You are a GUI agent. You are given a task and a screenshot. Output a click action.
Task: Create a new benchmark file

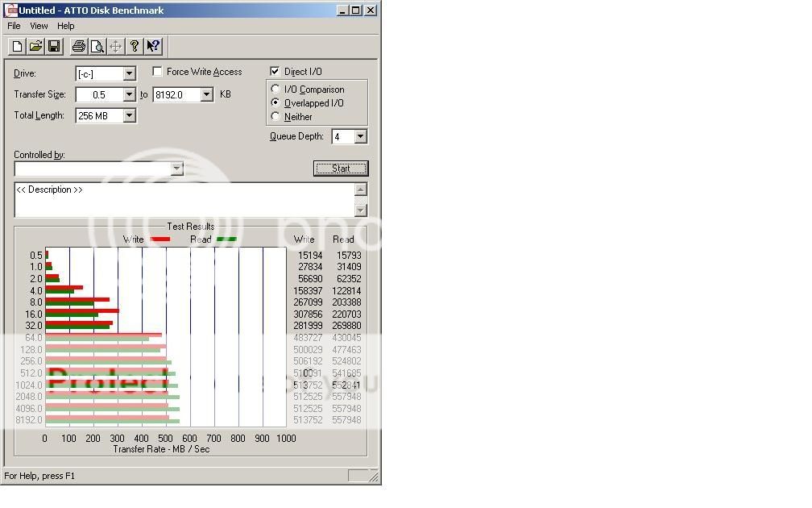[17, 47]
